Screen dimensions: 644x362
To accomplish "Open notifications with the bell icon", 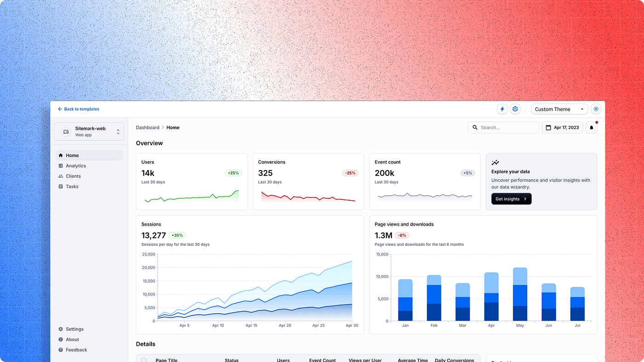I will [x=592, y=128].
